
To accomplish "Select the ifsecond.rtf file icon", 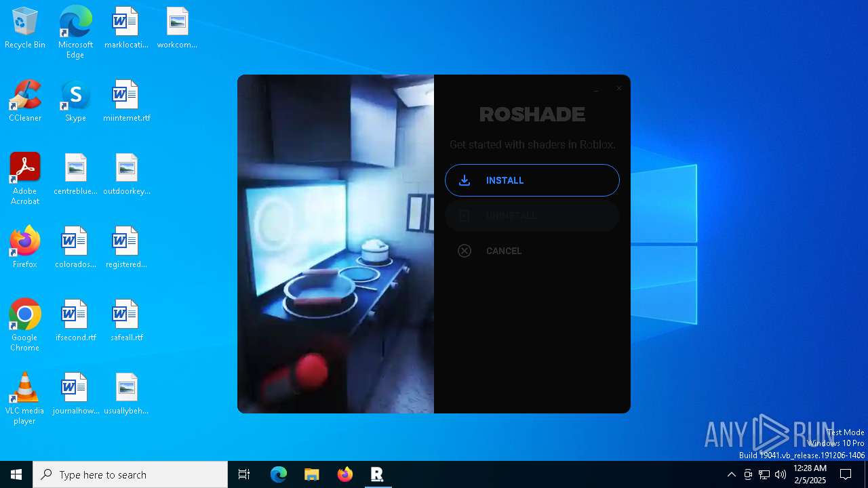I will pyautogui.click(x=75, y=321).
